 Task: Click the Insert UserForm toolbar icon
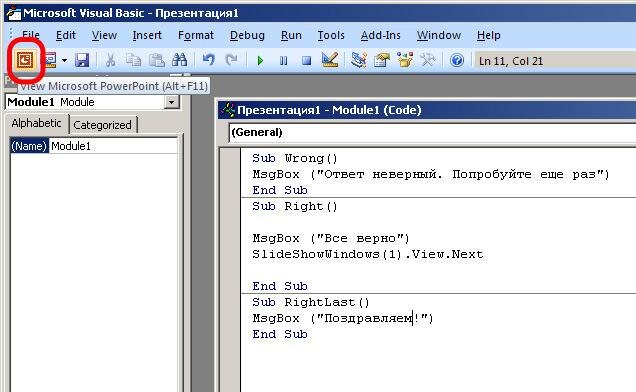click(x=51, y=60)
